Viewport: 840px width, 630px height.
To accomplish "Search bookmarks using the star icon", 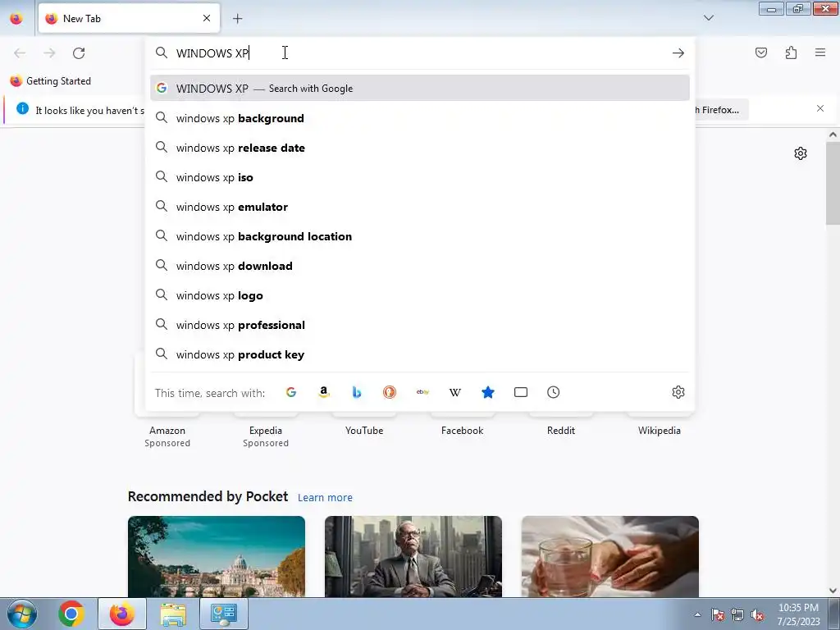I will (x=487, y=392).
